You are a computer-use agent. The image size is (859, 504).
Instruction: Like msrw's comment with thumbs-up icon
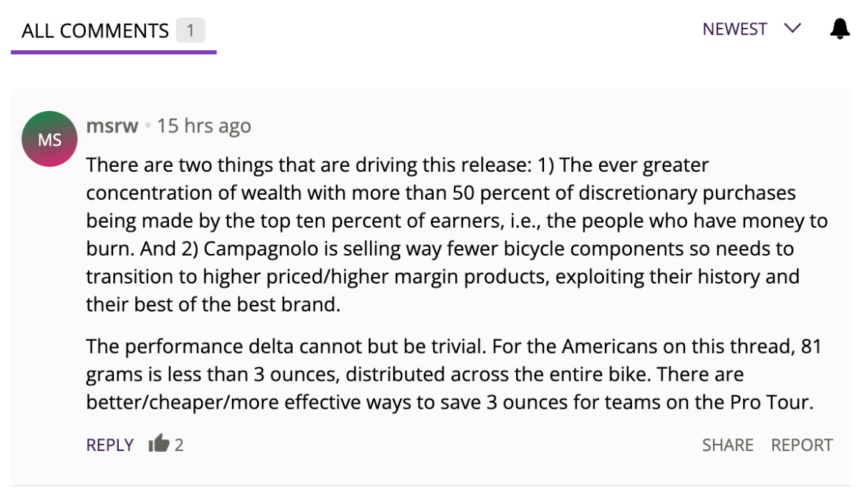158,445
